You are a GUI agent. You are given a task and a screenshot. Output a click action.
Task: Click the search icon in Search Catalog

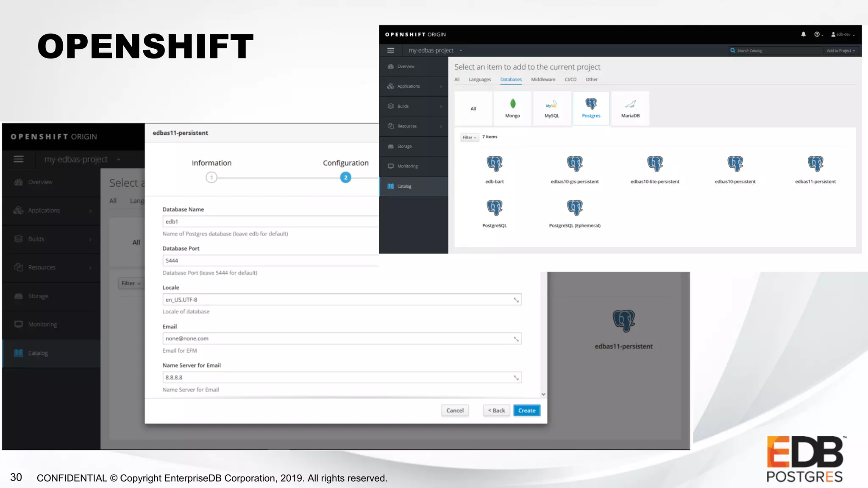[732, 50]
